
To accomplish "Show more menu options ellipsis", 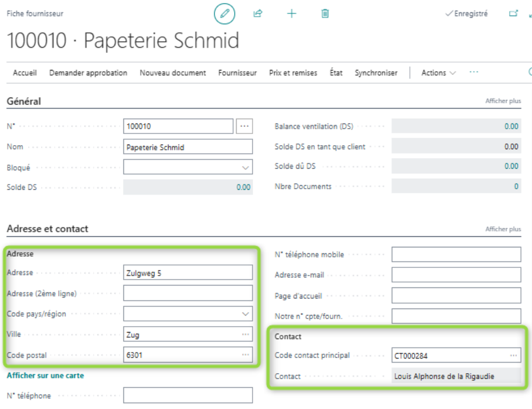I will (474, 72).
